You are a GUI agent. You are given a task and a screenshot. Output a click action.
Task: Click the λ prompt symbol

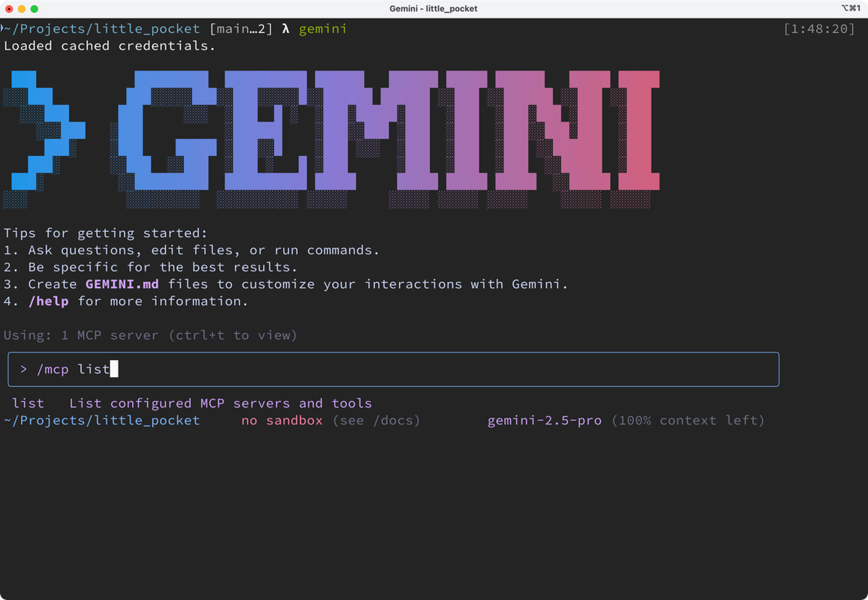coord(286,28)
